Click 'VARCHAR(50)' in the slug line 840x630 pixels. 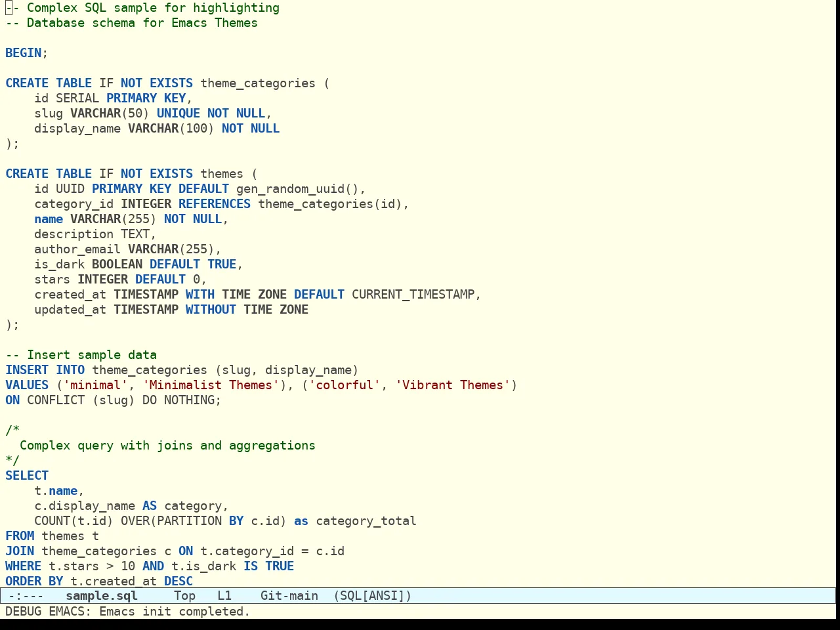(110, 114)
